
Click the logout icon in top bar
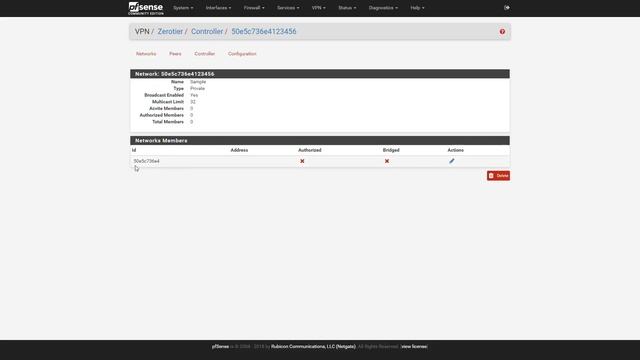[x=507, y=8]
